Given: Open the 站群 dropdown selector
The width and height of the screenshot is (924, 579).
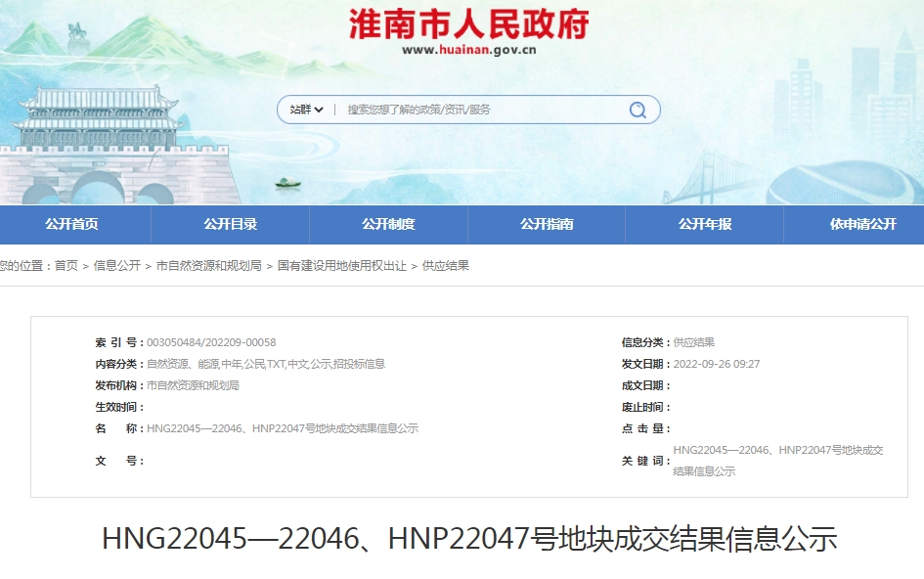Looking at the screenshot, I should [x=305, y=110].
